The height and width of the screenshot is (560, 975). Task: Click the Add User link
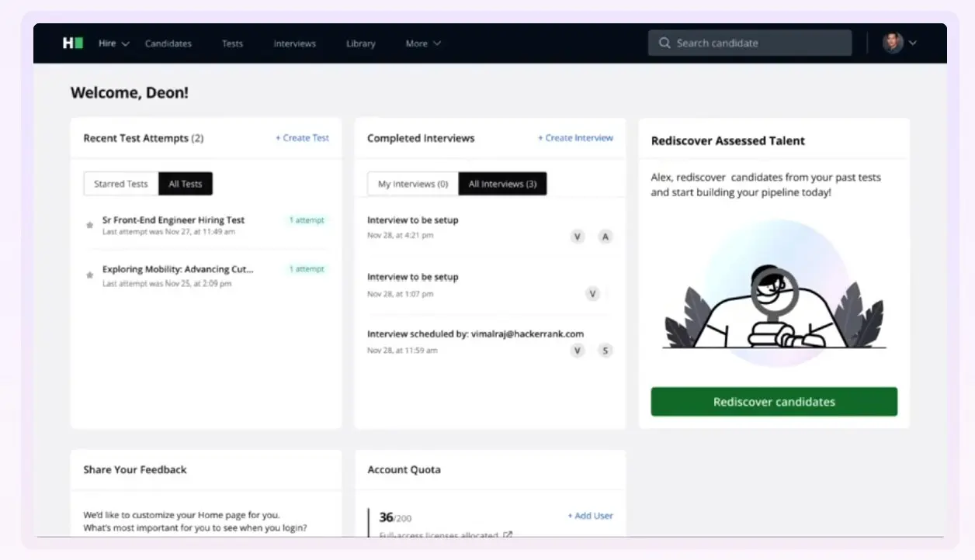[x=590, y=516]
